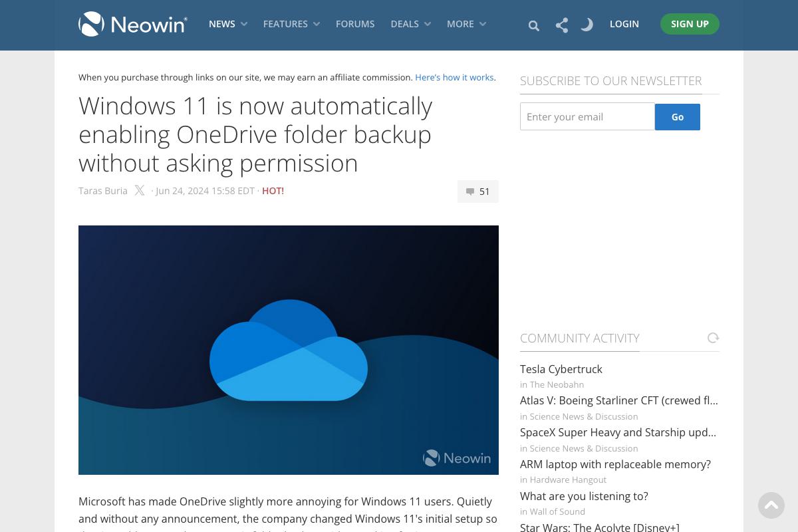Expand the More menu chevron
Viewport: 798px width, 532px height.
483,24
